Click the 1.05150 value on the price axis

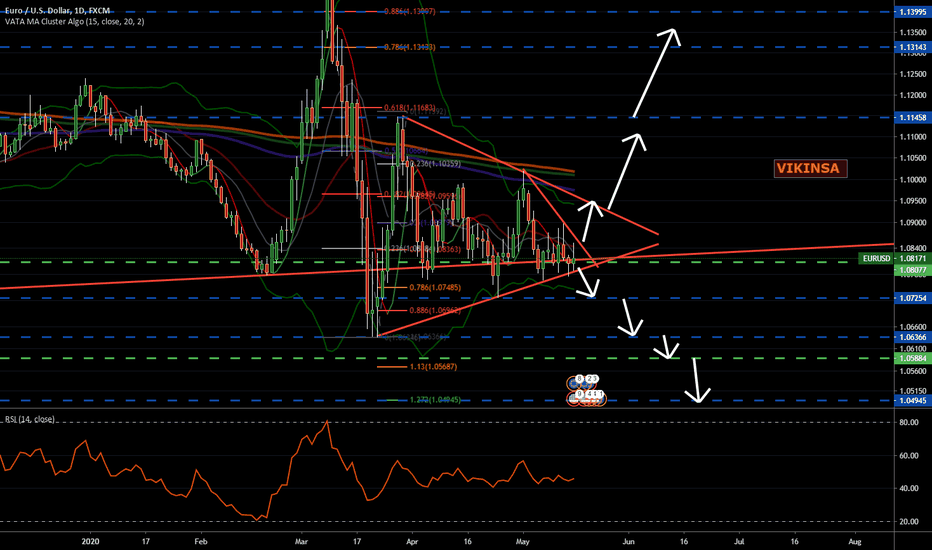coord(912,391)
